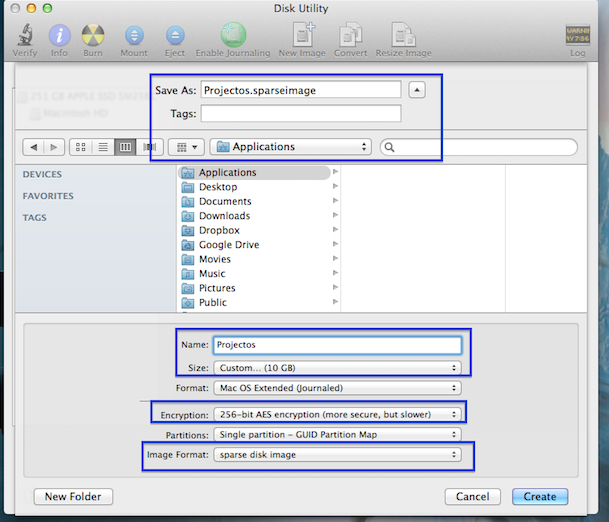Screen dimensions: 609x522
Task: Collapse the save dialog with arrow button
Action: coord(418,90)
